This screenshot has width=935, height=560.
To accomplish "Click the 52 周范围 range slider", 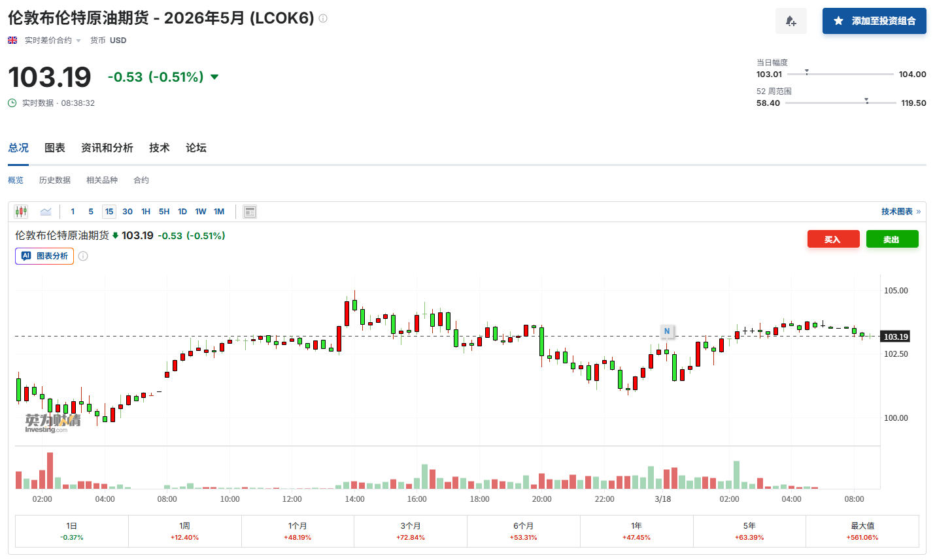I will [840, 103].
